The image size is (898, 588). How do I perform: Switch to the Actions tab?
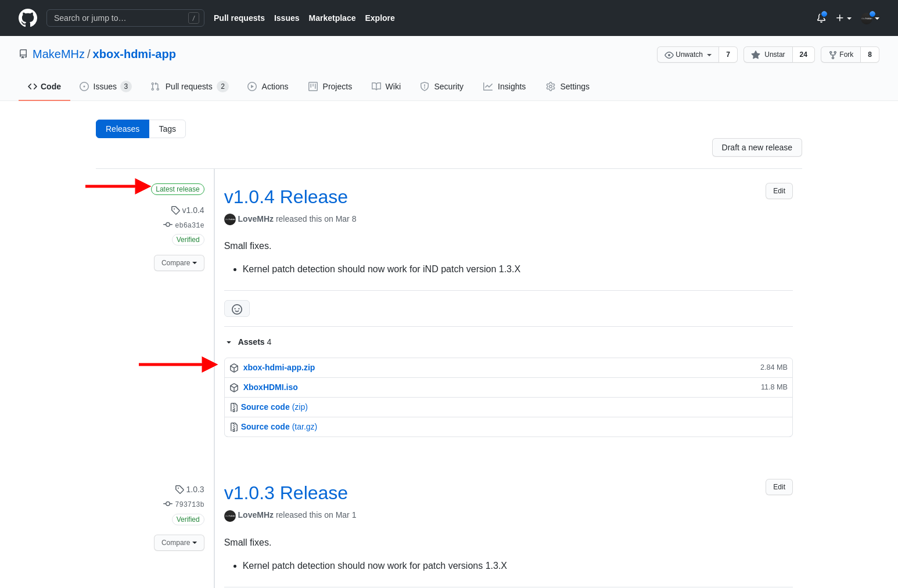tap(268, 86)
